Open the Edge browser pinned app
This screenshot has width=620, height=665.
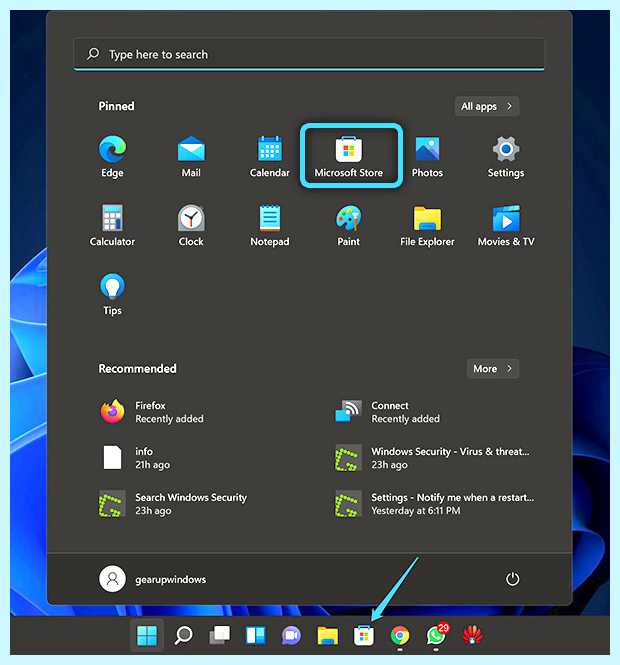coord(112,156)
